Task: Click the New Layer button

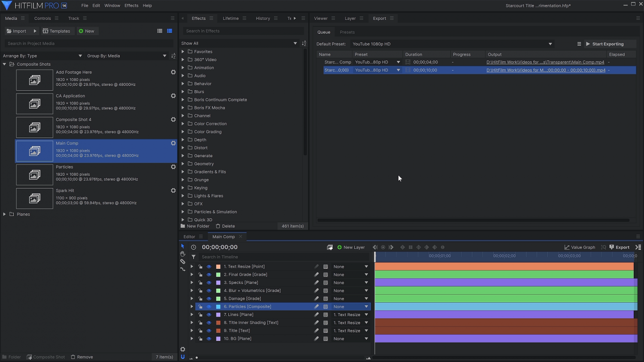Action: 351,247
